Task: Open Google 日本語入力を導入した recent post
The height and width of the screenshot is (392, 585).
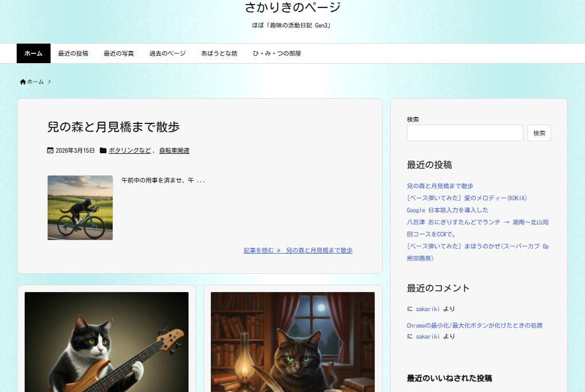Action: click(447, 210)
